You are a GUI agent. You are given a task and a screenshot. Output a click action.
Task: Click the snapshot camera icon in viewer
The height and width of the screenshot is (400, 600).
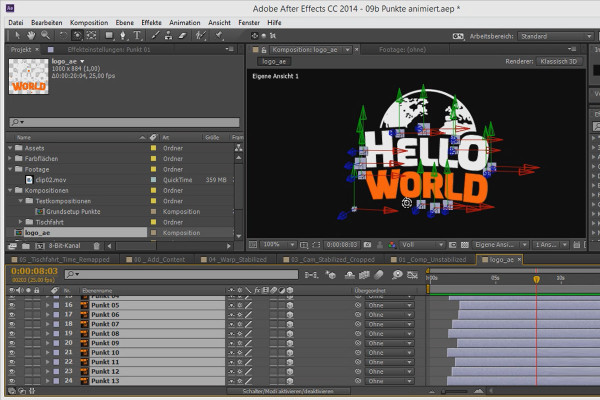click(x=367, y=245)
